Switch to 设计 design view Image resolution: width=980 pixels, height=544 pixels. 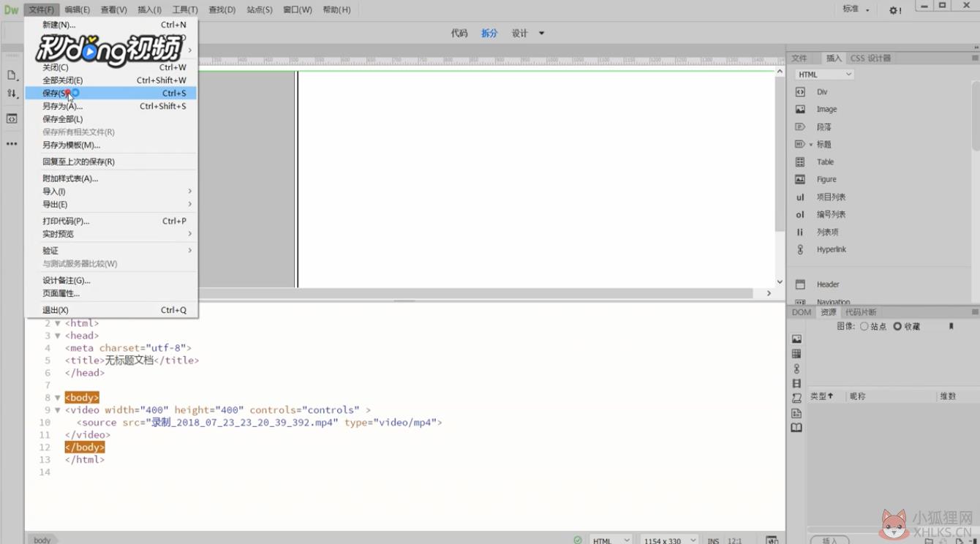[x=519, y=33]
